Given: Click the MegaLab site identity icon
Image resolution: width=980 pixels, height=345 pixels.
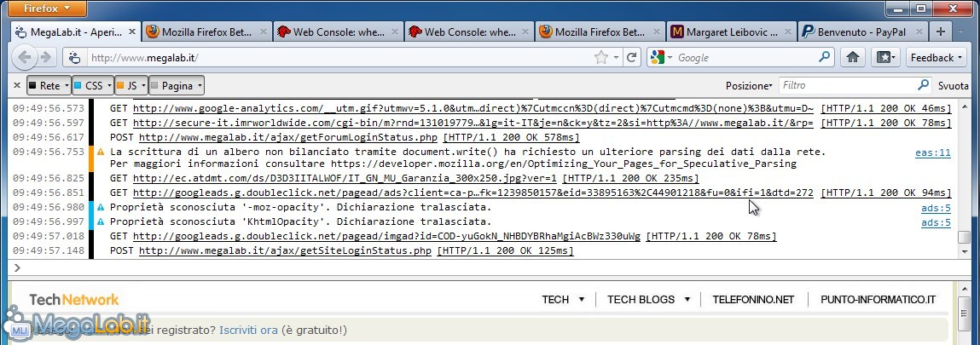Looking at the screenshot, I should (74, 58).
